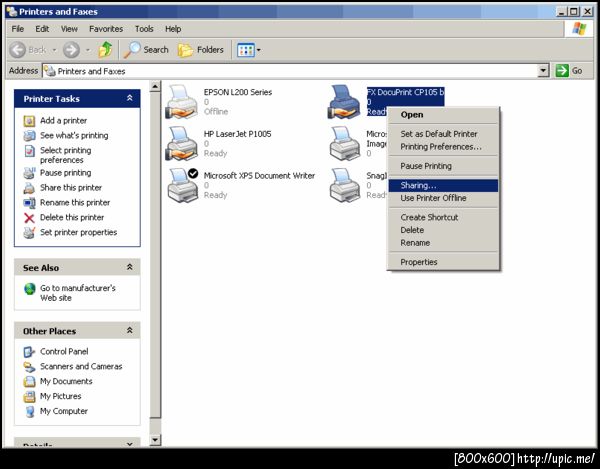Click Go to manufacturer's Web site link
Image resolution: width=600 pixels, height=469 pixels.
click(78, 293)
